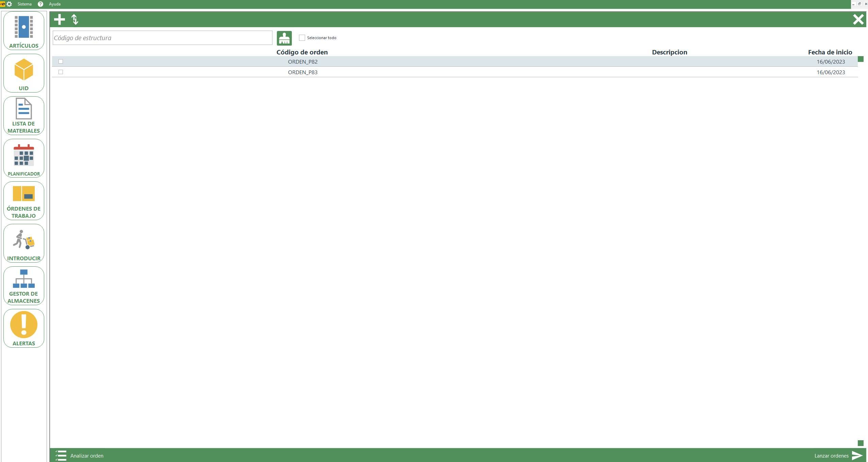
Task: Click the plus add-order icon
Action: 60,19
